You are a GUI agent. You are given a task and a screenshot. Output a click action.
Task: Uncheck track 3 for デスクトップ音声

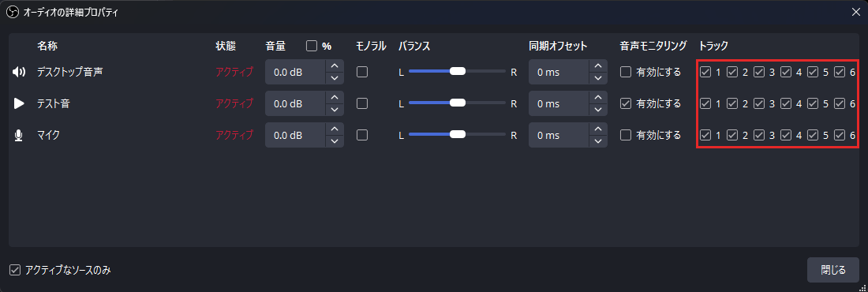coord(759,72)
